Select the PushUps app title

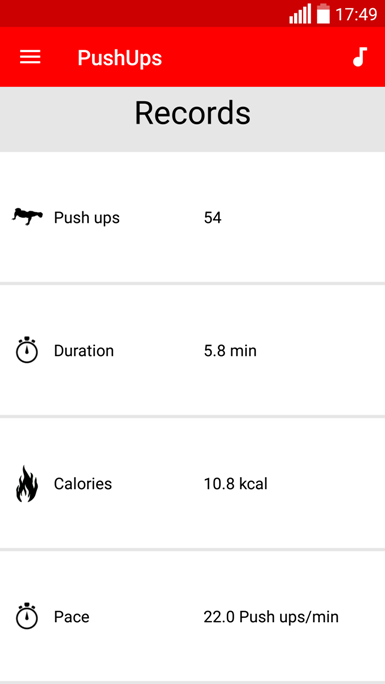(x=119, y=58)
